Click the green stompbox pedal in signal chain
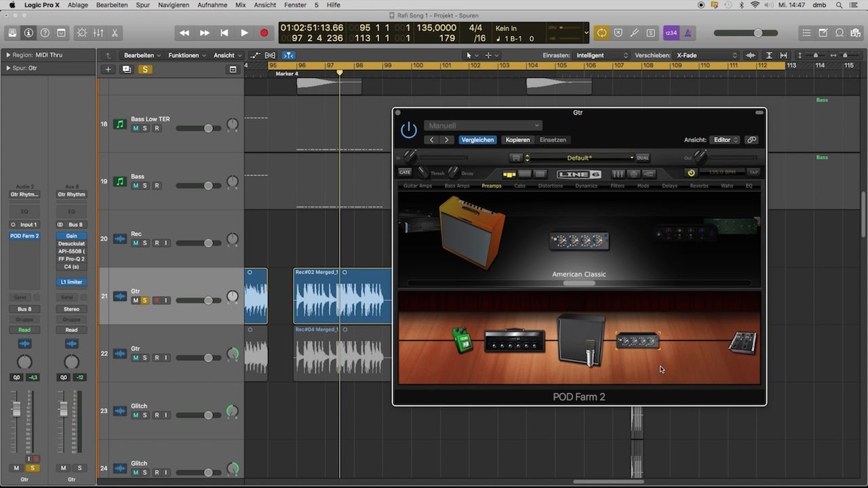The width and height of the screenshot is (868, 488). 462,340
